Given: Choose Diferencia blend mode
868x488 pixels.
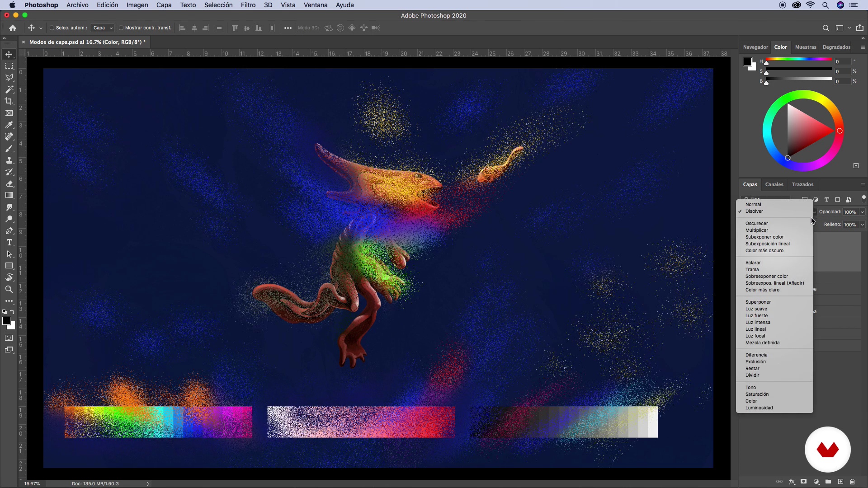Looking at the screenshot, I should coord(756,355).
